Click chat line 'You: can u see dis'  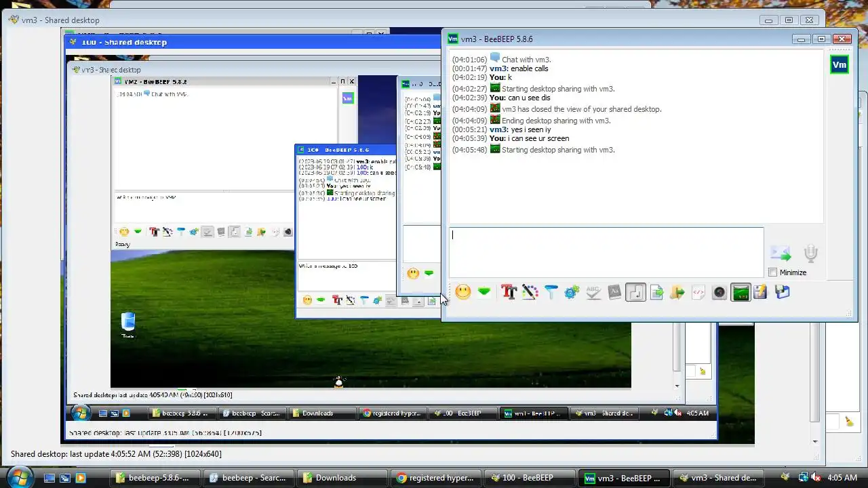(519, 98)
